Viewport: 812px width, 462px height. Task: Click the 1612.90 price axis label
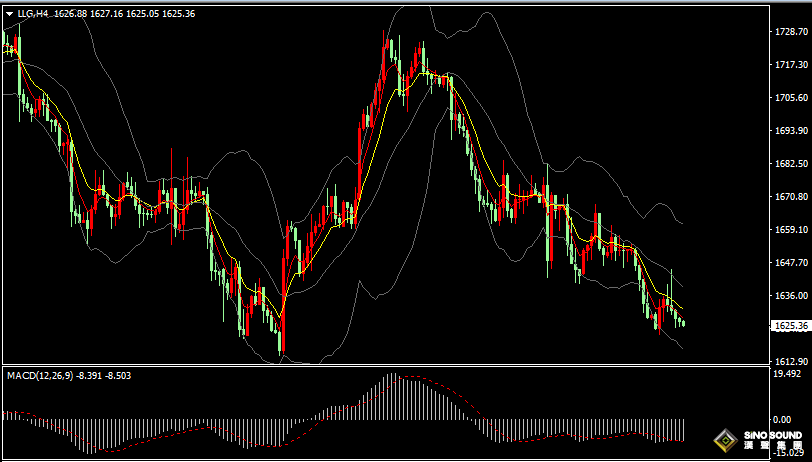(790, 361)
